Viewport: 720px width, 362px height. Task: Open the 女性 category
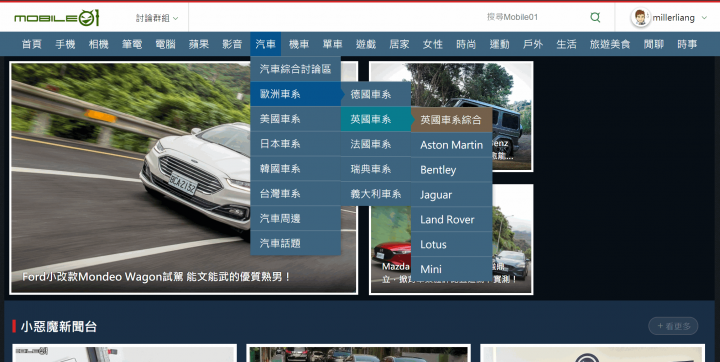(433, 44)
